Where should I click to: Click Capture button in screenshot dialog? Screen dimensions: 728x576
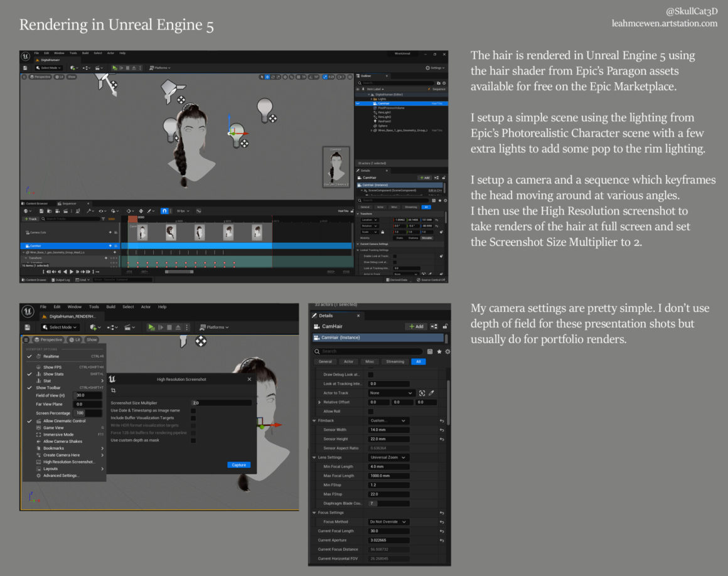238,464
